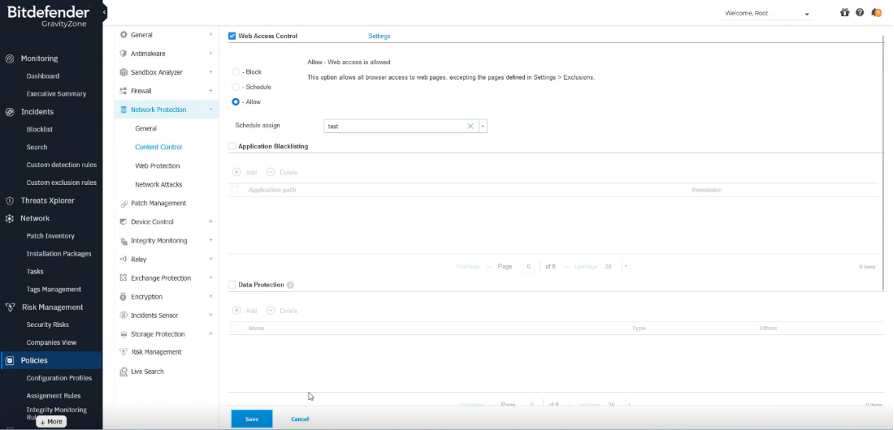Viewport: 894px width, 430px height.
Task: Open Web Protection policy subsection
Action: click(x=157, y=166)
